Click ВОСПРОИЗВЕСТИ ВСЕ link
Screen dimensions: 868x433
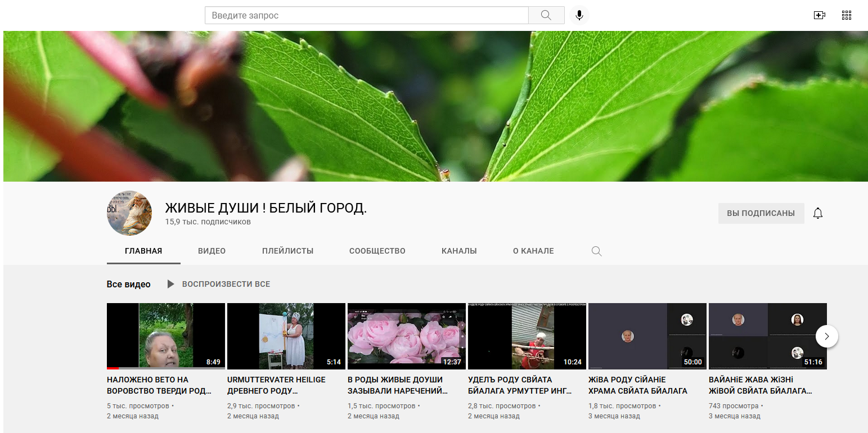coord(226,284)
